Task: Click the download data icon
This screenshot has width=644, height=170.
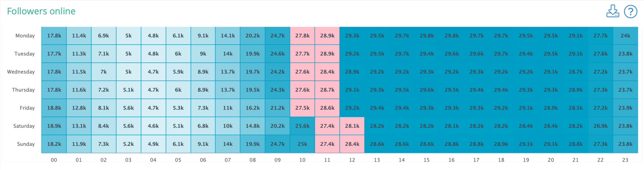Action: pos(612,11)
